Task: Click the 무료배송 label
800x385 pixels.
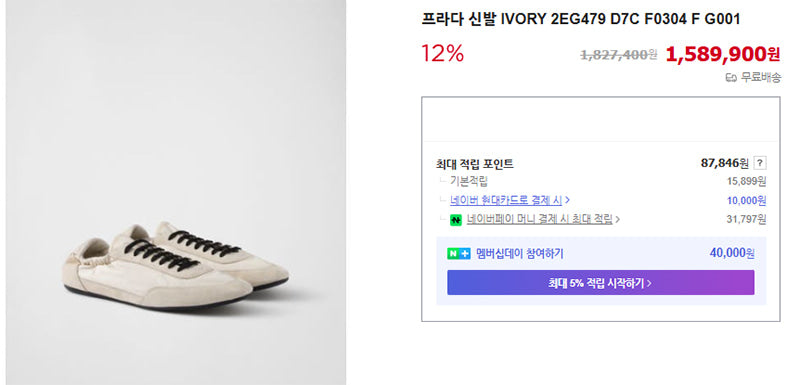Action: click(x=760, y=78)
